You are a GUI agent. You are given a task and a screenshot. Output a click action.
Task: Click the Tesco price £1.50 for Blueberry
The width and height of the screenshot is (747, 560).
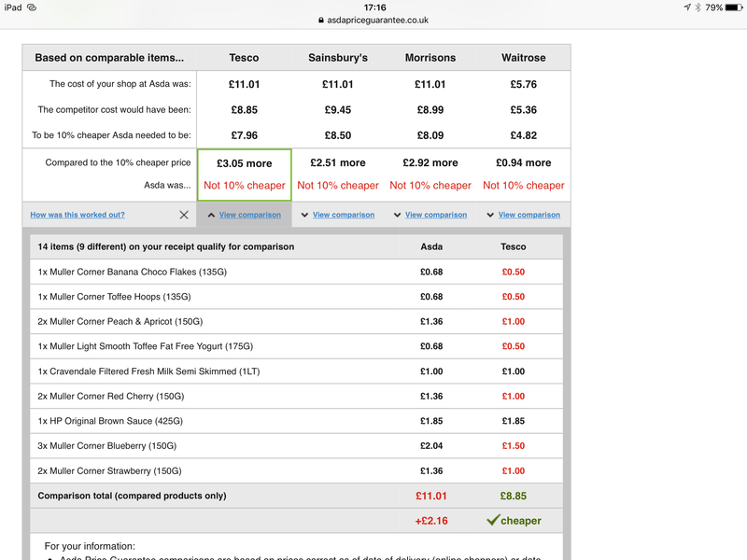click(x=513, y=446)
